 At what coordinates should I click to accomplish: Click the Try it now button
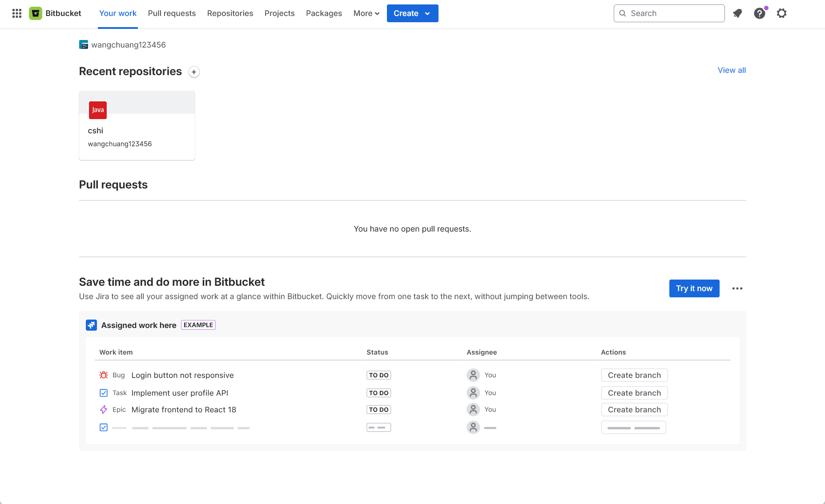[694, 288]
